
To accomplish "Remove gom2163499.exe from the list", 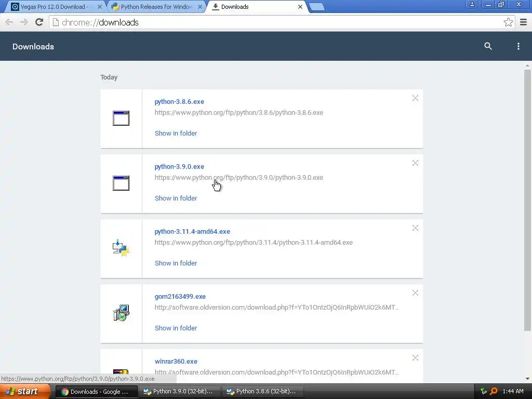I will (x=415, y=293).
